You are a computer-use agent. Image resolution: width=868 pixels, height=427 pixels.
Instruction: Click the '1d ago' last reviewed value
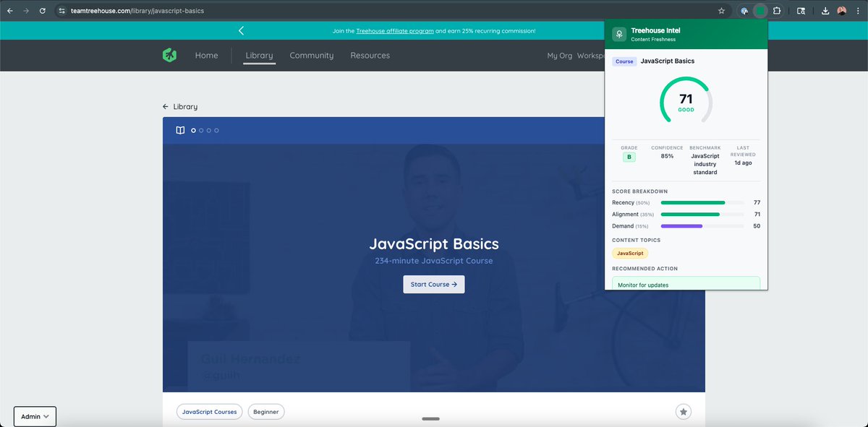743,163
